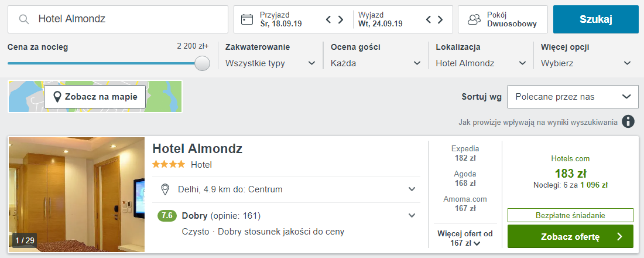
Task: Open the Lokalizacja dropdown
Action: [x=481, y=63]
